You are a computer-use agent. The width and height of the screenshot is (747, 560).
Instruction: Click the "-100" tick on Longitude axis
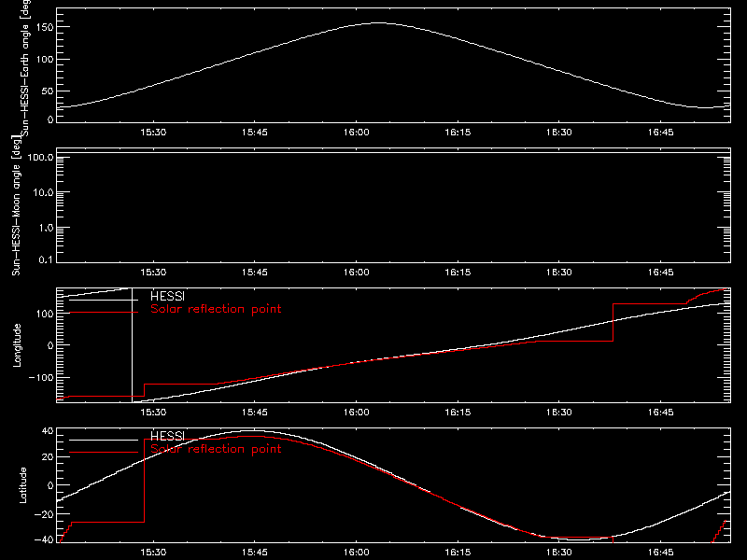coord(41,377)
